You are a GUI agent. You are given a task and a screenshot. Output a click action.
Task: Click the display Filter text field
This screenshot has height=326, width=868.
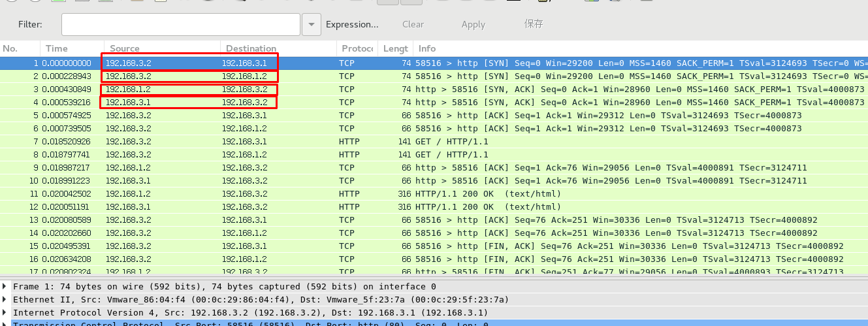pyautogui.click(x=181, y=24)
